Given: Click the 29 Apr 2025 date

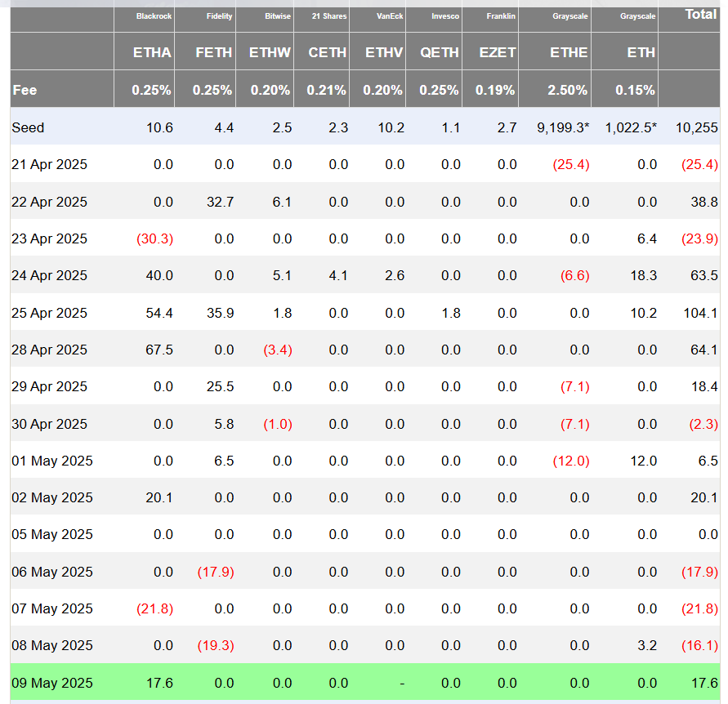Looking at the screenshot, I should pyautogui.click(x=49, y=386).
